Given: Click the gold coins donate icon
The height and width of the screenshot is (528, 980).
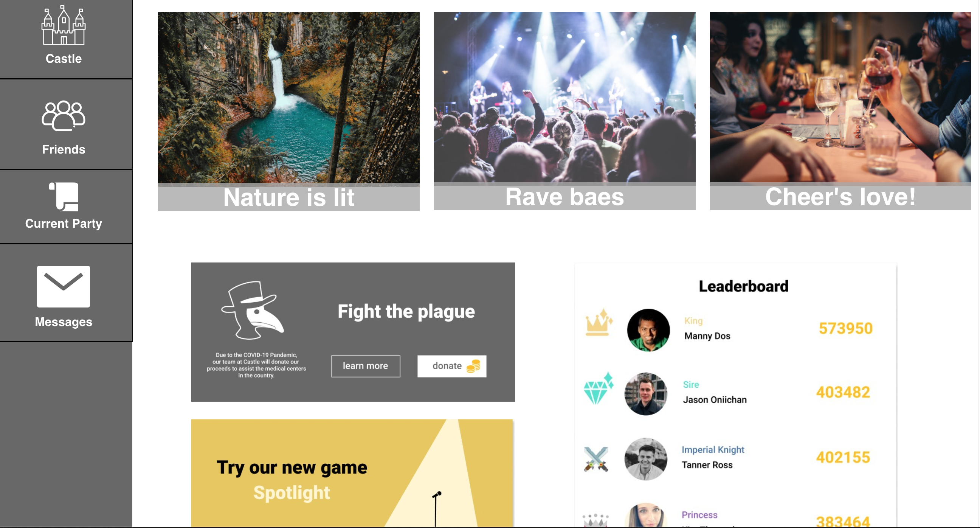Looking at the screenshot, I should (473, 366).
